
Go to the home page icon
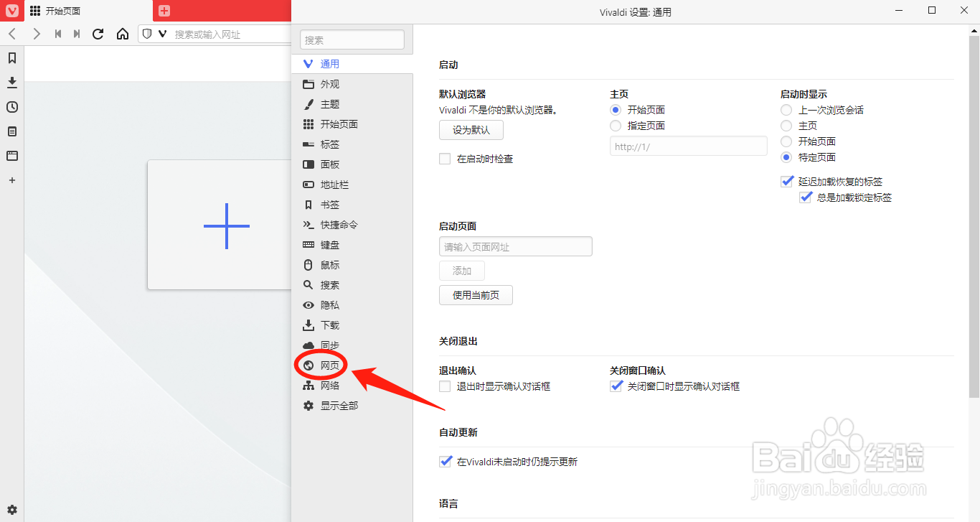pyautogui.click(x=123, y=34)
